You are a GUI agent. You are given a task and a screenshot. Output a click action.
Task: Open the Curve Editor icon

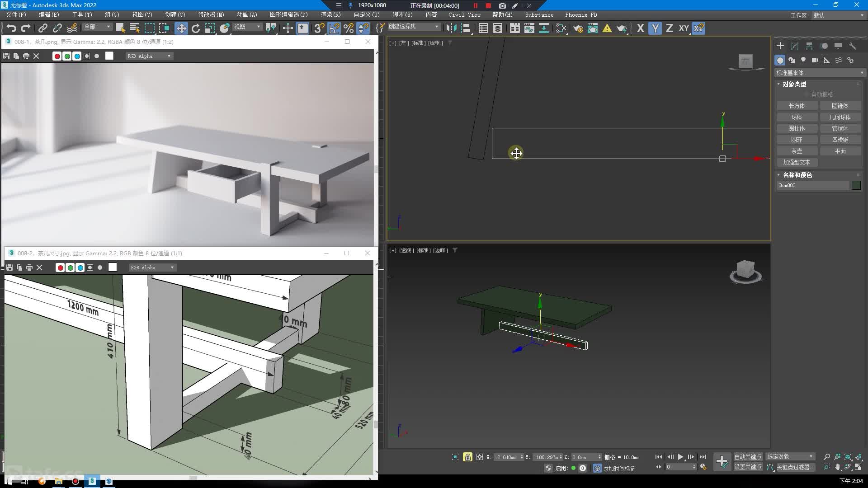click(529, 28)
